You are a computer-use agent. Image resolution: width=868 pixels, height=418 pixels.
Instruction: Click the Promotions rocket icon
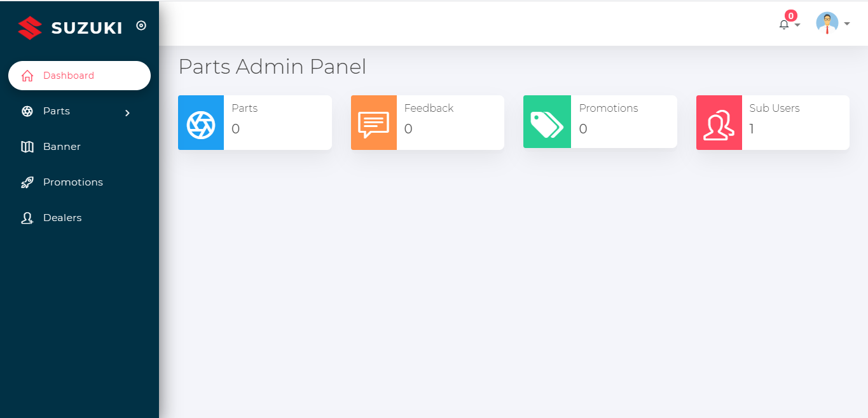[27, 182]
